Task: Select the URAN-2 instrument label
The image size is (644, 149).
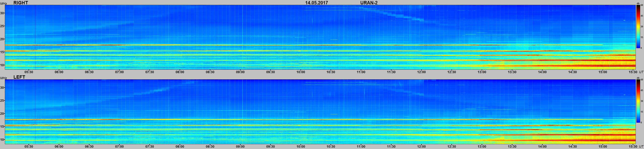Action: pos(369,3)
